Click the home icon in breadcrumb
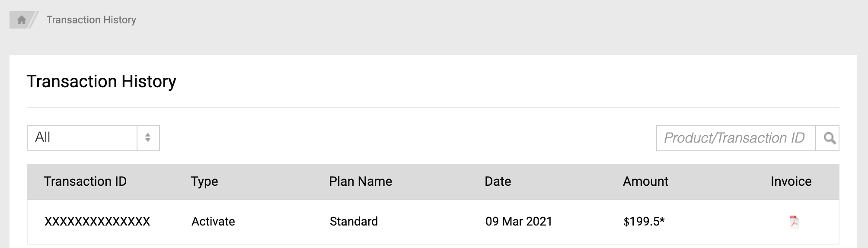This screenshot has height=248, width=868. click(x=21, y=20)
